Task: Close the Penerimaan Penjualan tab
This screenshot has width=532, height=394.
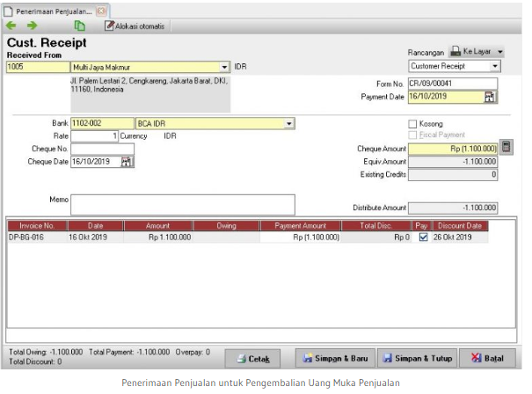Action: 101,10
